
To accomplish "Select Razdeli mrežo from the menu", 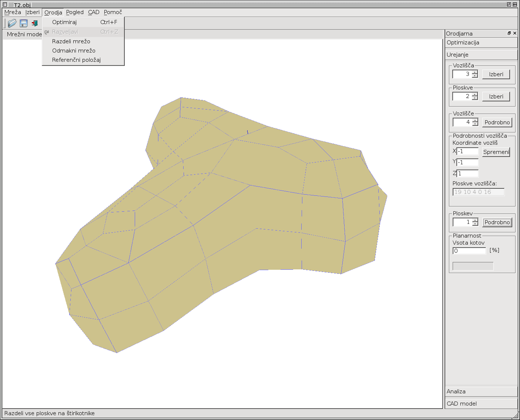I will click(71, 41).
